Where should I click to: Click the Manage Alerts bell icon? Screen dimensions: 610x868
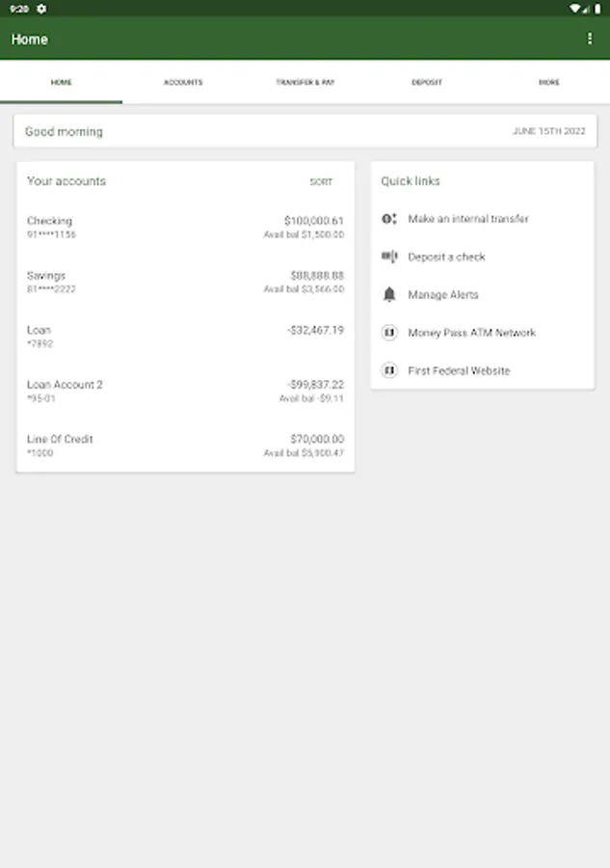pyautogui.click(x=389, y=294)
